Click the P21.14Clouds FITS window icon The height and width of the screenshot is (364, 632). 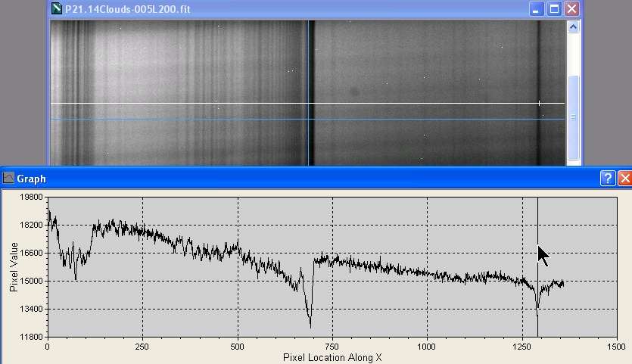tap(58, 10)
